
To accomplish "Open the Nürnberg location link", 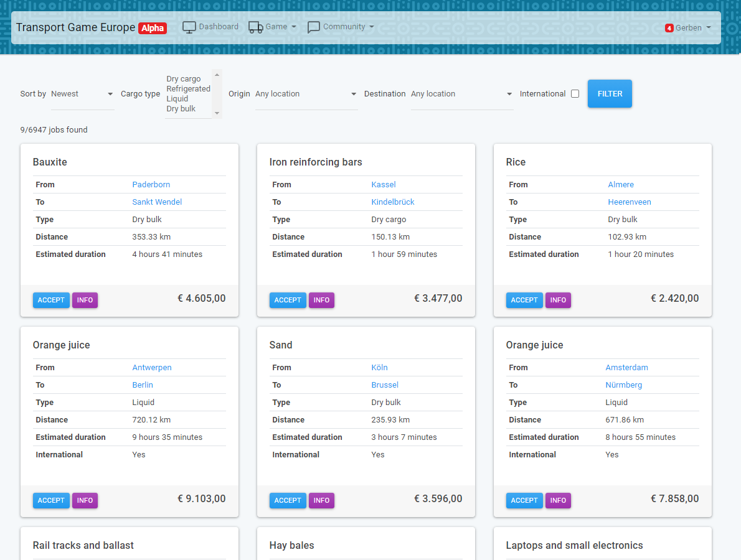I will pos(624,385).
